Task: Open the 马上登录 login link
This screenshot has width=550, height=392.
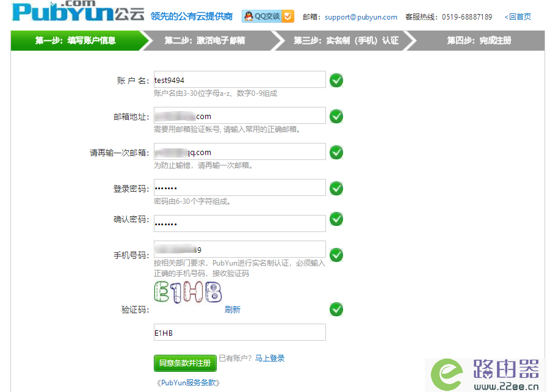Action: click(270, 358)
